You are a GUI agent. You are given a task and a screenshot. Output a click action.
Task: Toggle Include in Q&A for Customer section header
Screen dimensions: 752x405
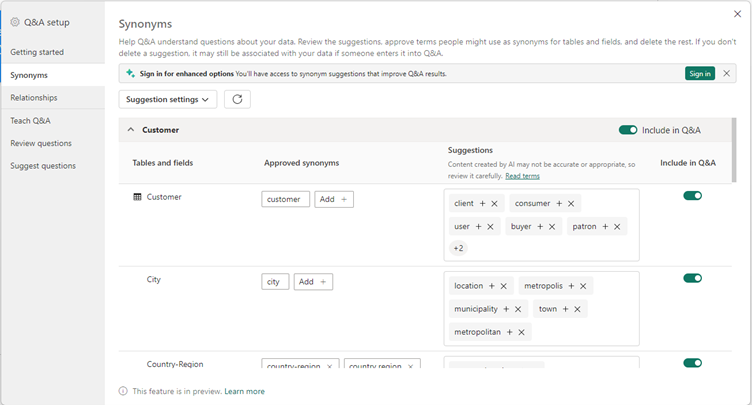click(x=628, y=130)
